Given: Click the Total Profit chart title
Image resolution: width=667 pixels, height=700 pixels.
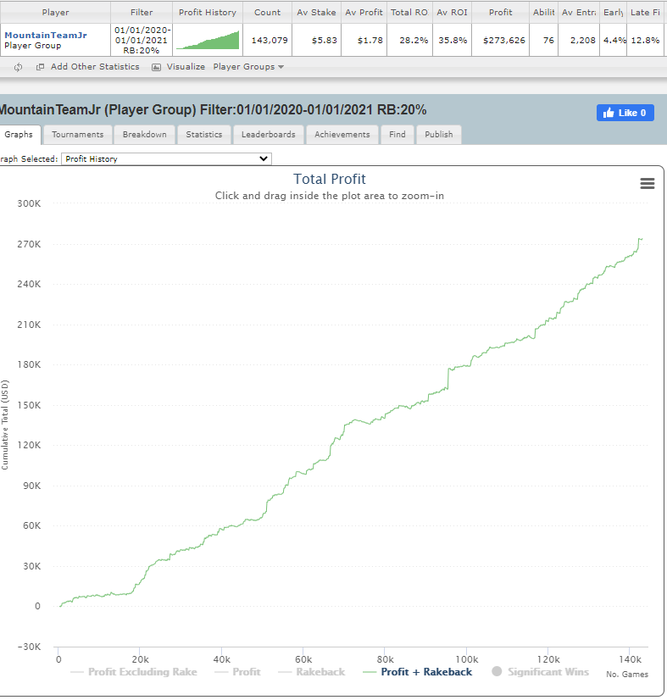Looking at the screenshot, I should 329,179.
